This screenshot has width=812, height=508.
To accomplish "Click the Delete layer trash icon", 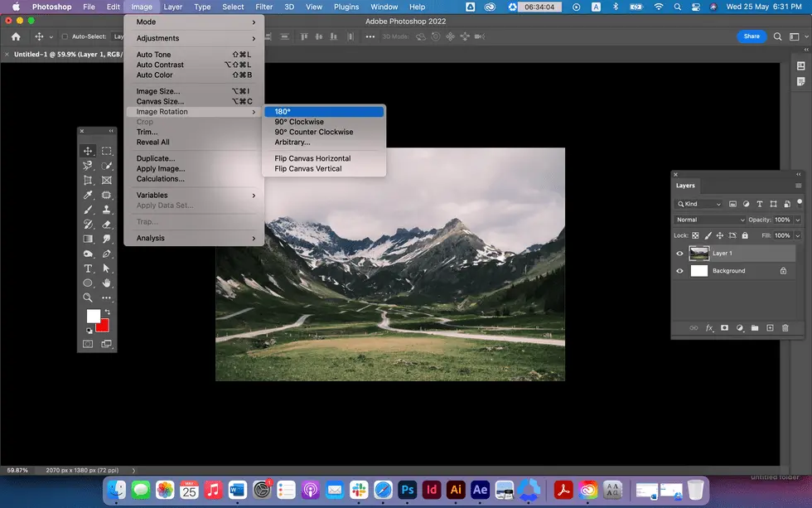I will (785, 327).
